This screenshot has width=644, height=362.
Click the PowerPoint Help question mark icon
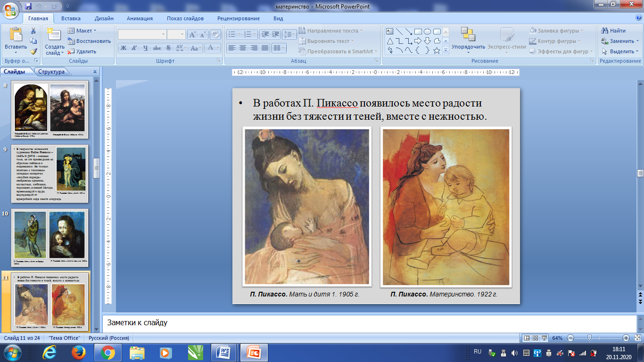(639, 18)
